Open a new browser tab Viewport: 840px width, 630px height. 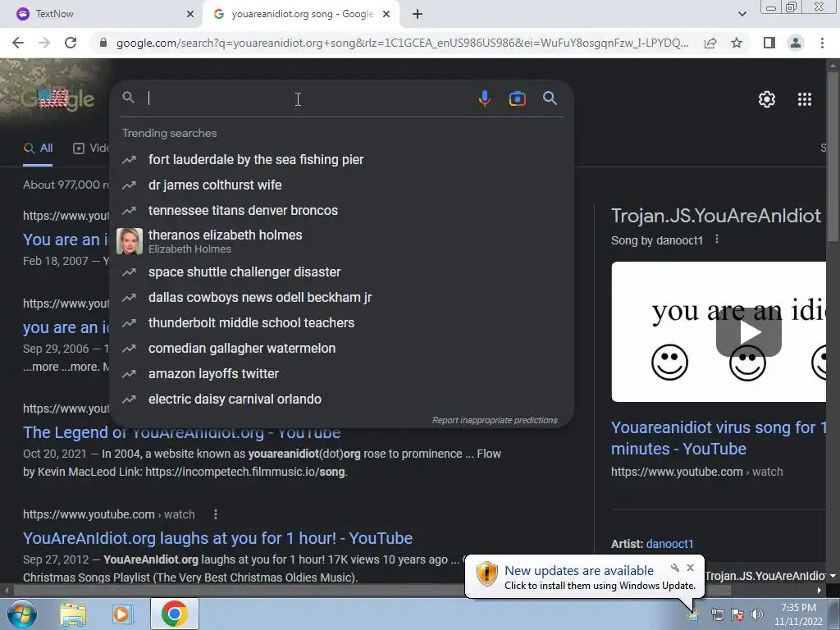pos(418,14)
